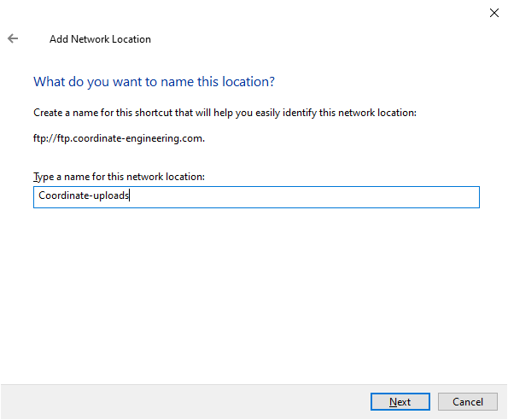Click the word 'Network' in the window title
The width and height of the screenshot is (508, 420).
(x=90, y=39)
